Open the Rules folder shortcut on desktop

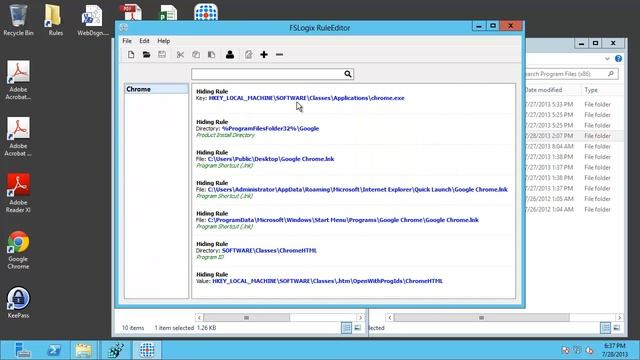pyautogui.click(x=55, y=20)
